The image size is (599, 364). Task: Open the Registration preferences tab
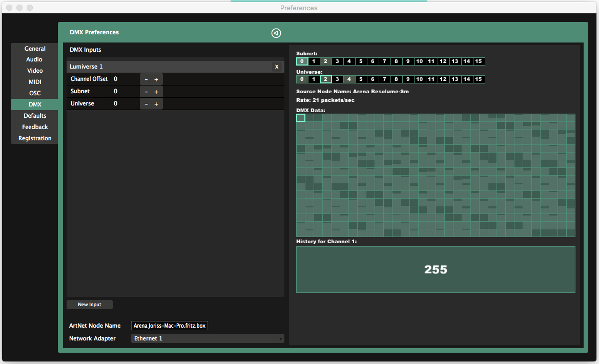pyautogui.click(x=35, y=138)
